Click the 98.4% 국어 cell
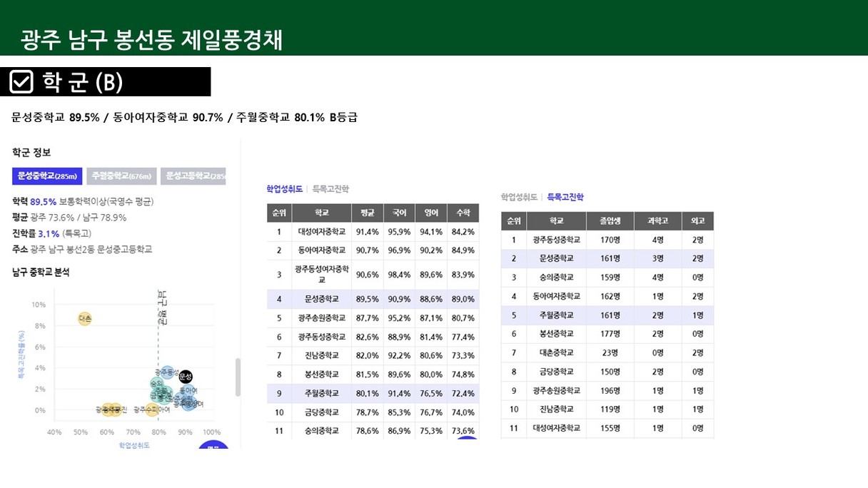Image resolution: width=868 pixels, height=488 pixels. (x=399, y=275)
